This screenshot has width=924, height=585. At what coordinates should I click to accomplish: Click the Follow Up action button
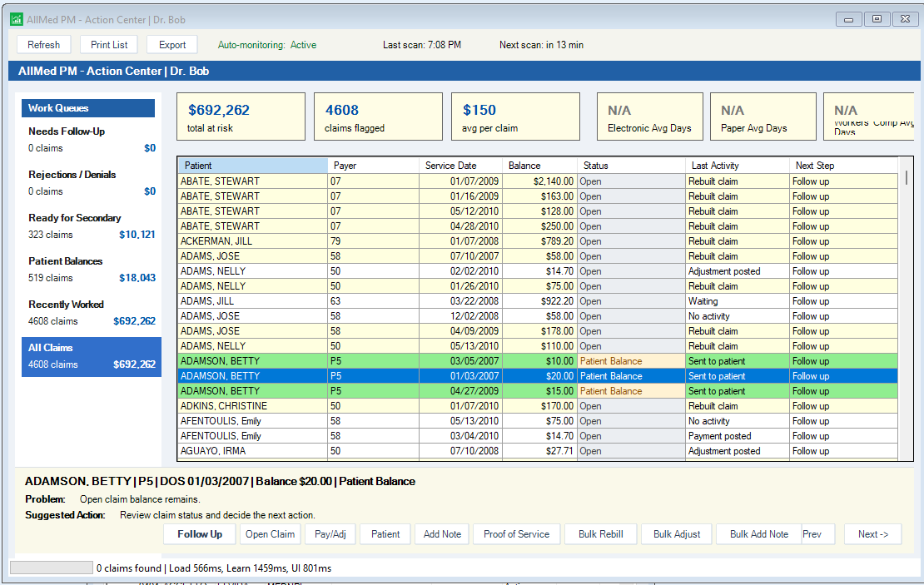coord(200,534)
